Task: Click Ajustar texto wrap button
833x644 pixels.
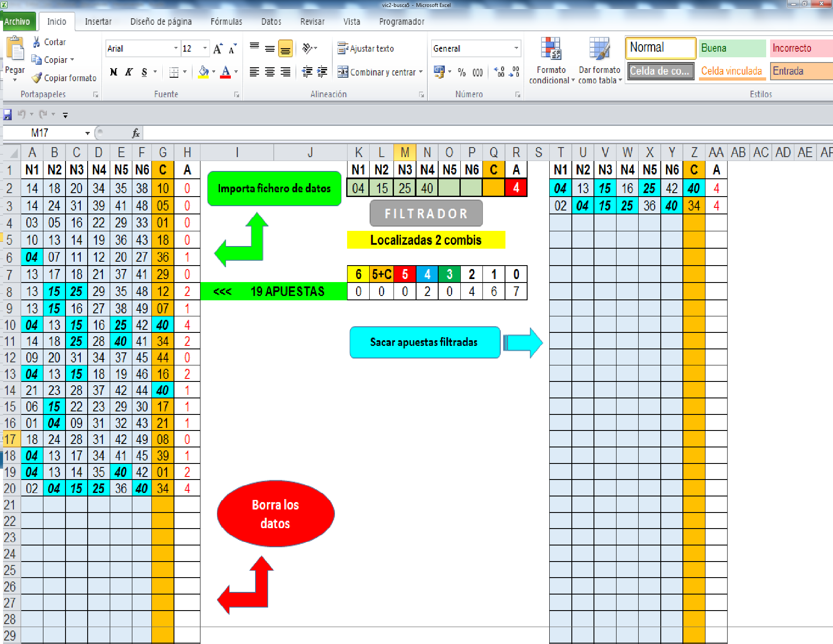Action: 366,49
